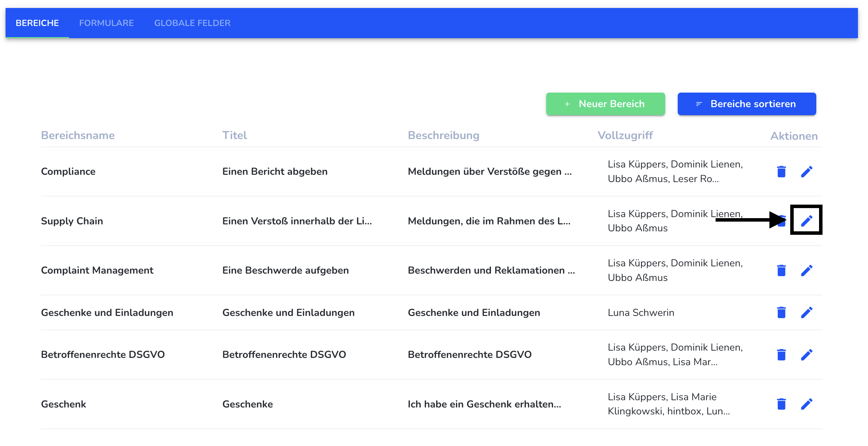Delete the Betroffenenrechte DSGVO area
Viewport: 868px width, 446px height.
[781, 355]
